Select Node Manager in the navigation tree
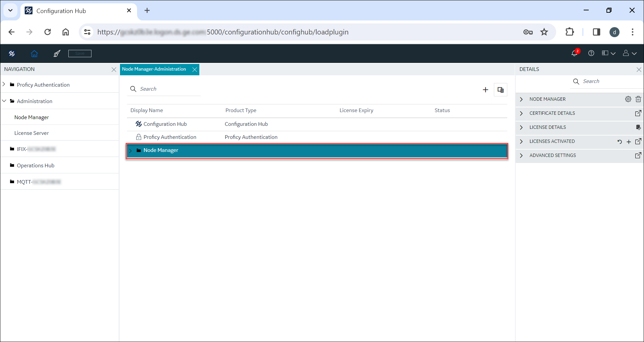Screen dimensions: 644x342 [x=31, y=117]
